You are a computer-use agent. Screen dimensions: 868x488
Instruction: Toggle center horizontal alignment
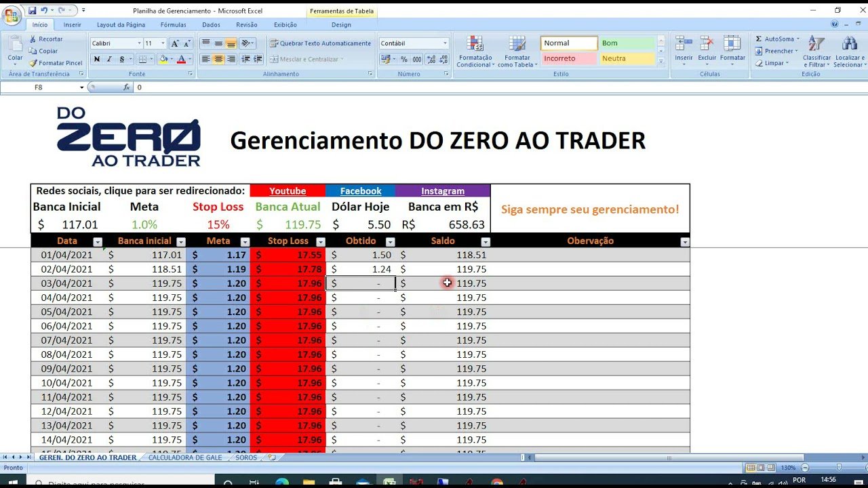point(218,60)
